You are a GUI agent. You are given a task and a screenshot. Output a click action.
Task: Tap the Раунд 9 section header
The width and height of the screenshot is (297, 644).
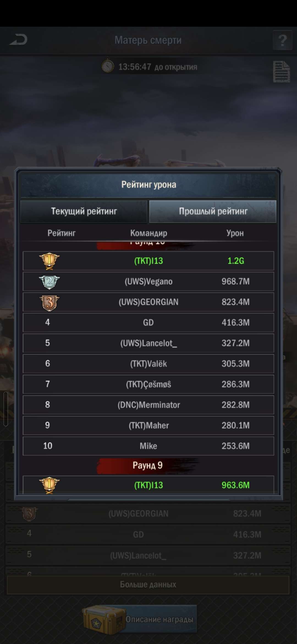[x=148, y=465]
